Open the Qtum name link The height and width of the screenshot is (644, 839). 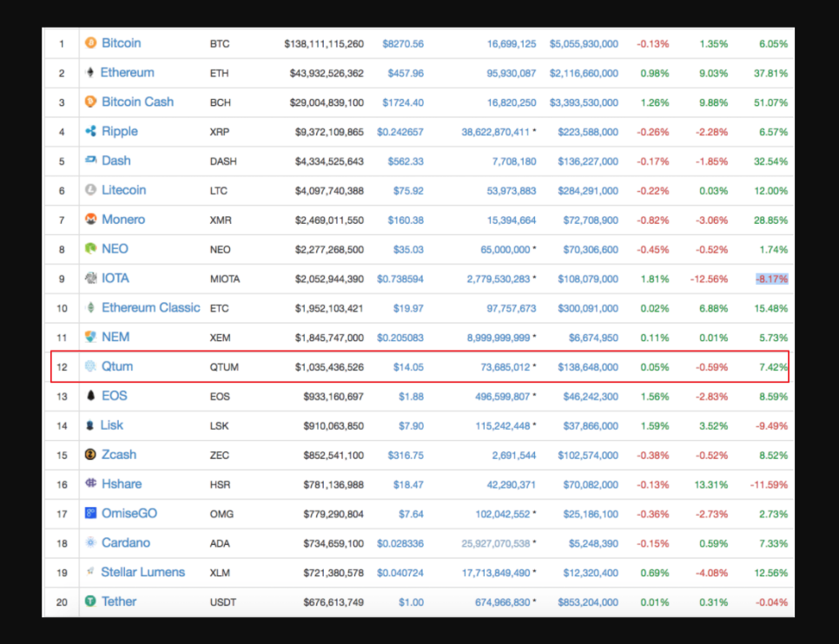[x=117, y=366]
